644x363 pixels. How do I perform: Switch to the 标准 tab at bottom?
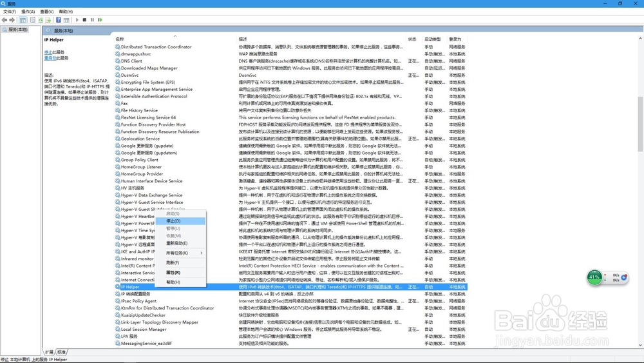pyautogui.click(x=61, y=352)
